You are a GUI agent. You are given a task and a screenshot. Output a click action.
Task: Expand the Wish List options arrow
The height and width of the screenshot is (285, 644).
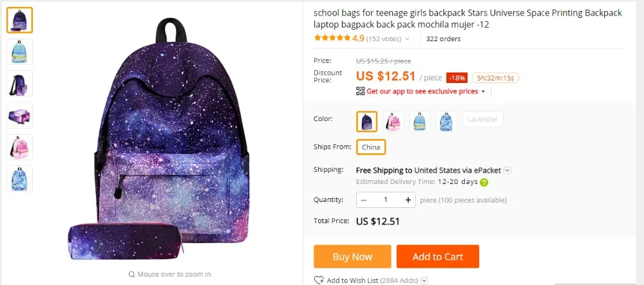click(424, 281)
